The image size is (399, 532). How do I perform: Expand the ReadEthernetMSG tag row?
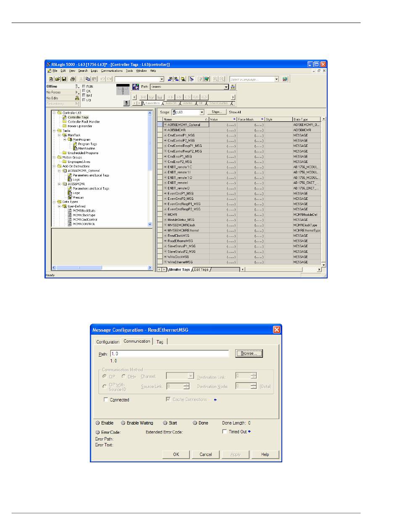tap(165, 241)
